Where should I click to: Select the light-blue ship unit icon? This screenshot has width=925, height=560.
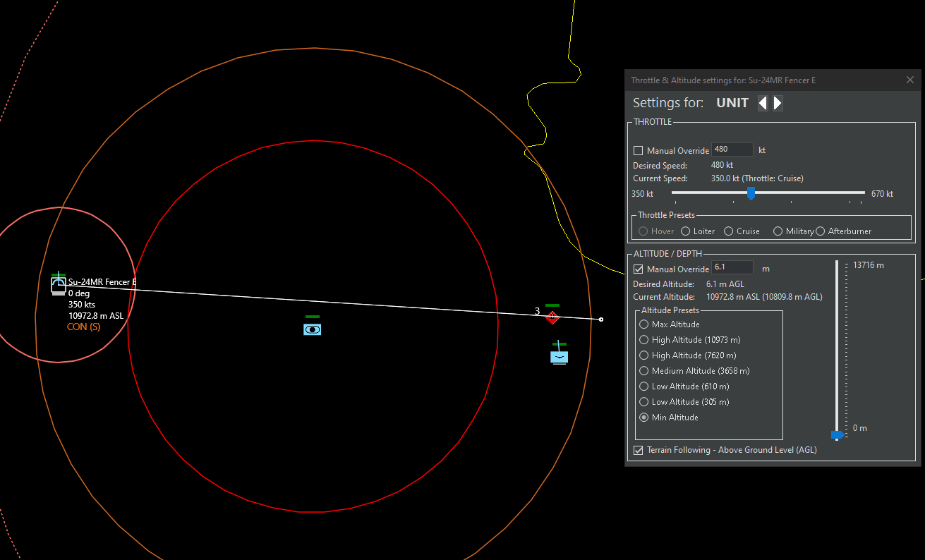pyautogui.click(x=560, y=356)
